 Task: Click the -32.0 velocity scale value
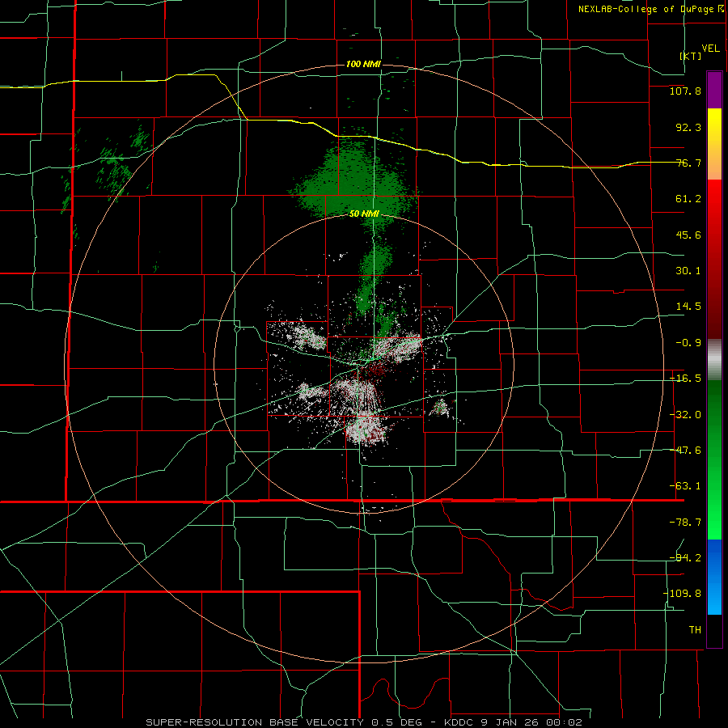coord(685,415)
